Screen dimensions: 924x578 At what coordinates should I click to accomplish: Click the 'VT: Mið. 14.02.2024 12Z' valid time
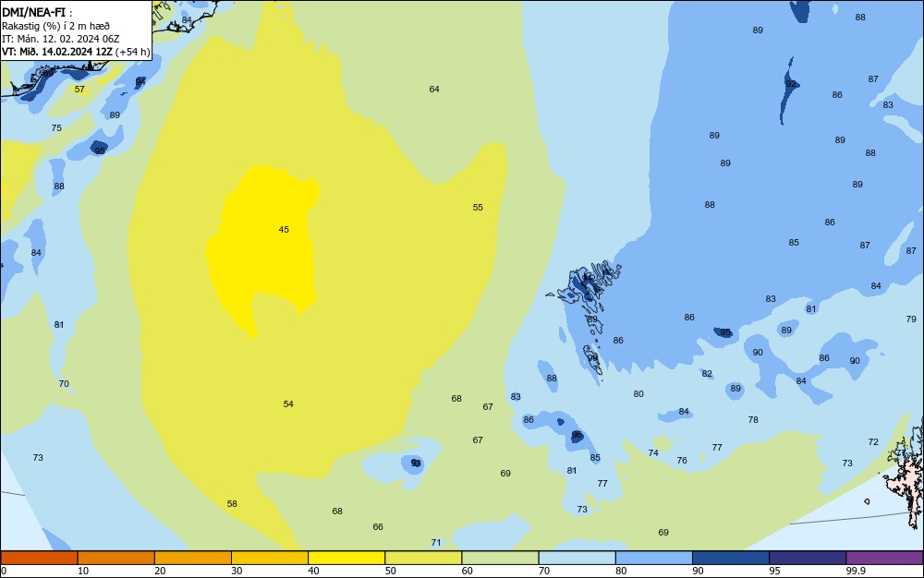(56, 52)
